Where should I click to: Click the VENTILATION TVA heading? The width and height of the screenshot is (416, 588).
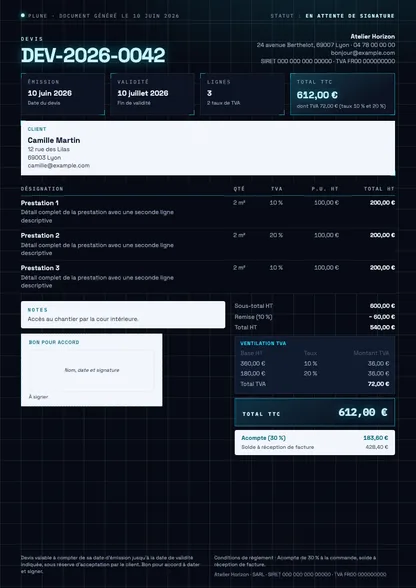[x=263, y=344]
